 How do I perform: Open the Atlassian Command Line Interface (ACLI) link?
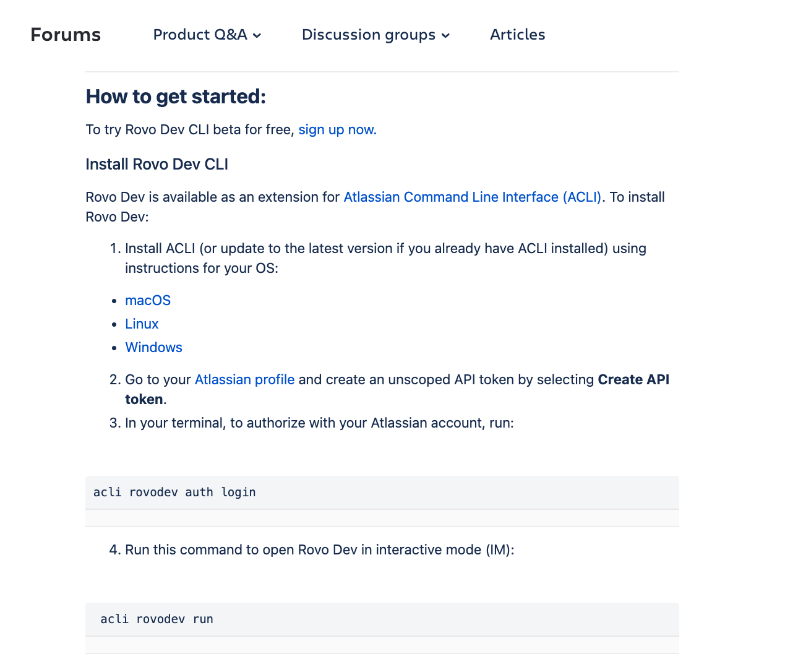(472, 197)
